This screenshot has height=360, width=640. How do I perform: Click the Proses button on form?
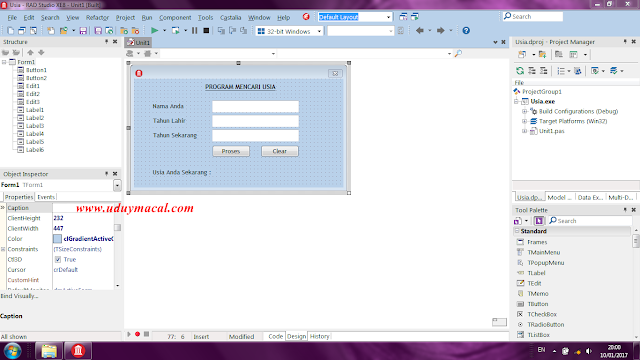coord(231,151)
